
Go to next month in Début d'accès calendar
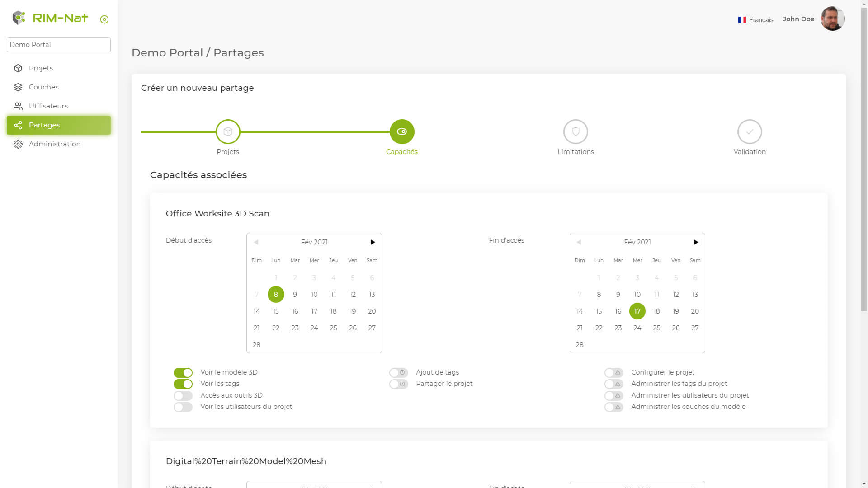[x=373, y=242]
